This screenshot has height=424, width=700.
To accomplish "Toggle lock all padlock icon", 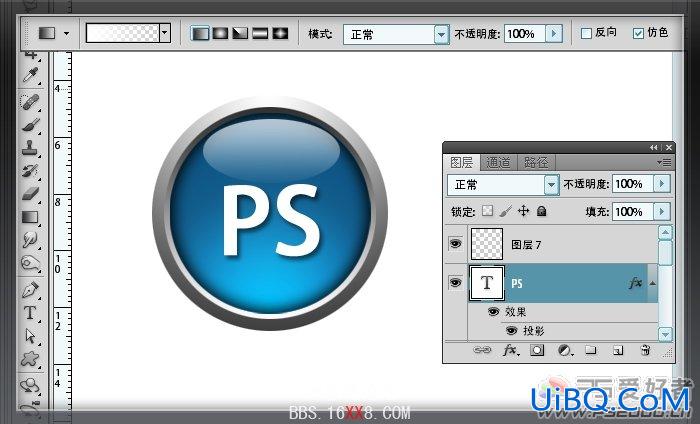I will pyautogui.click(x=542, y=211).
